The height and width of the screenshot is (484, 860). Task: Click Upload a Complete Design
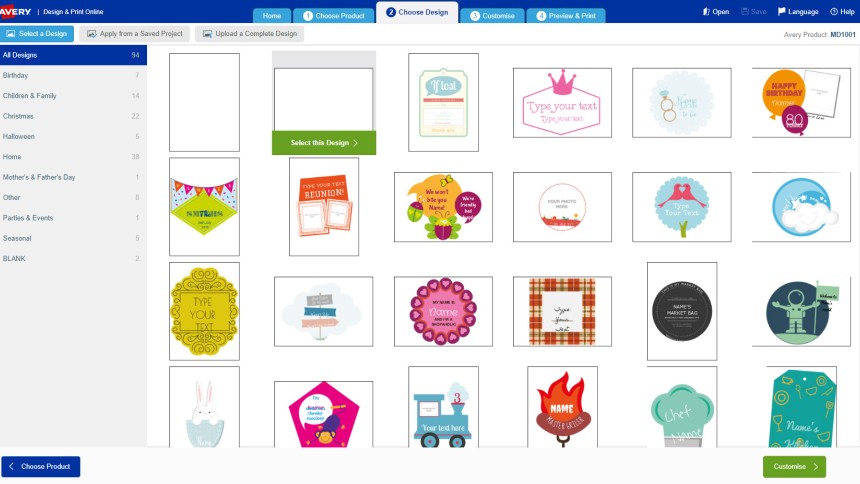[x=250, y=33]
